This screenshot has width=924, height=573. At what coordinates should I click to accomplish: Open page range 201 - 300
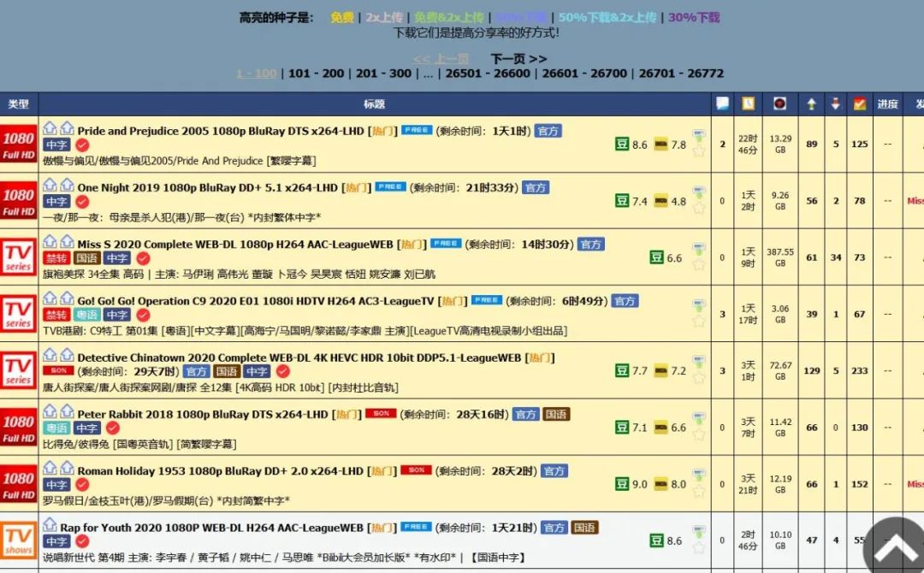pyautogui.click(x=383, y=74)
